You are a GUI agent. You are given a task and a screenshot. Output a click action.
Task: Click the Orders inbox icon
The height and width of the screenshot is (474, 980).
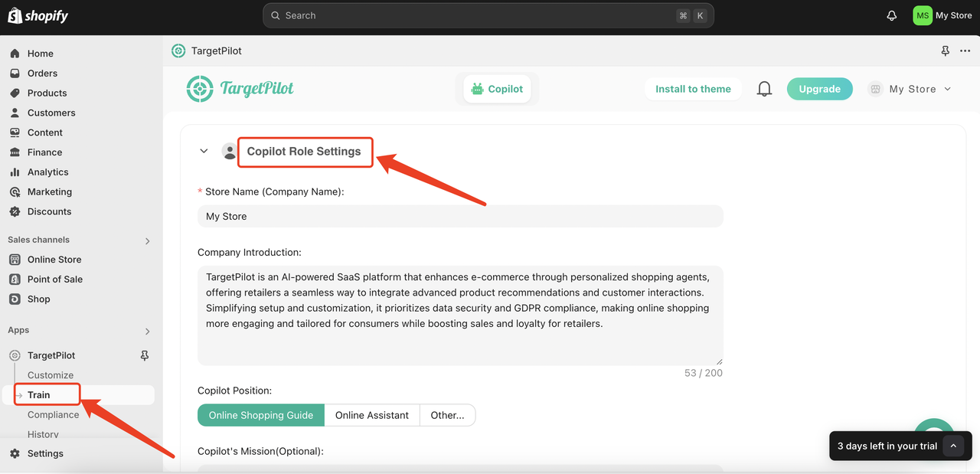click(15, 74)
